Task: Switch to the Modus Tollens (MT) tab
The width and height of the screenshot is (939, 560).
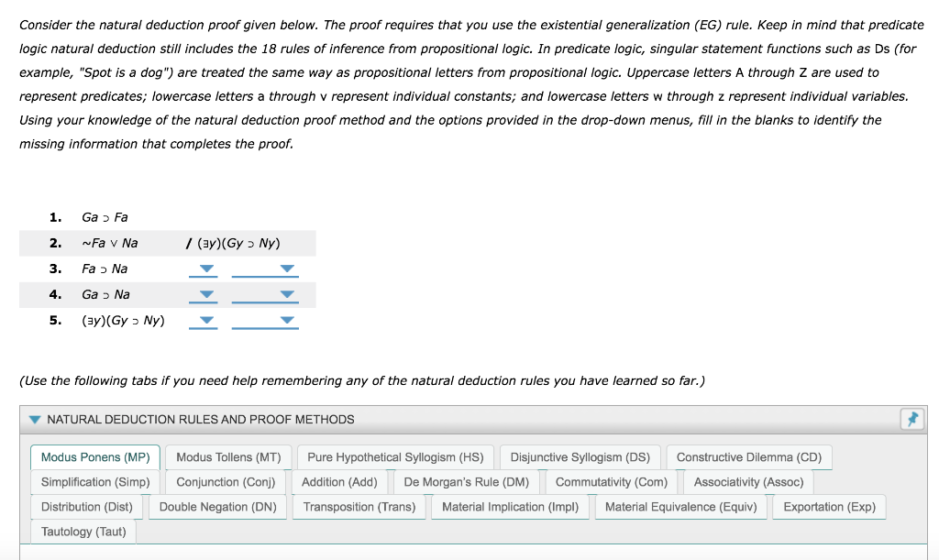Action: click(x=227, y=456)
